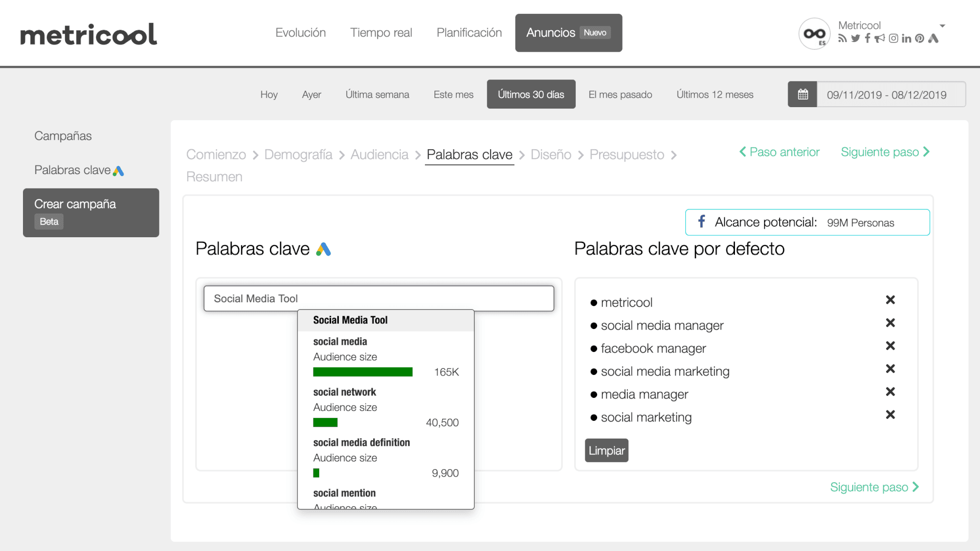Click the Facebook icon in header

point(867,38)
